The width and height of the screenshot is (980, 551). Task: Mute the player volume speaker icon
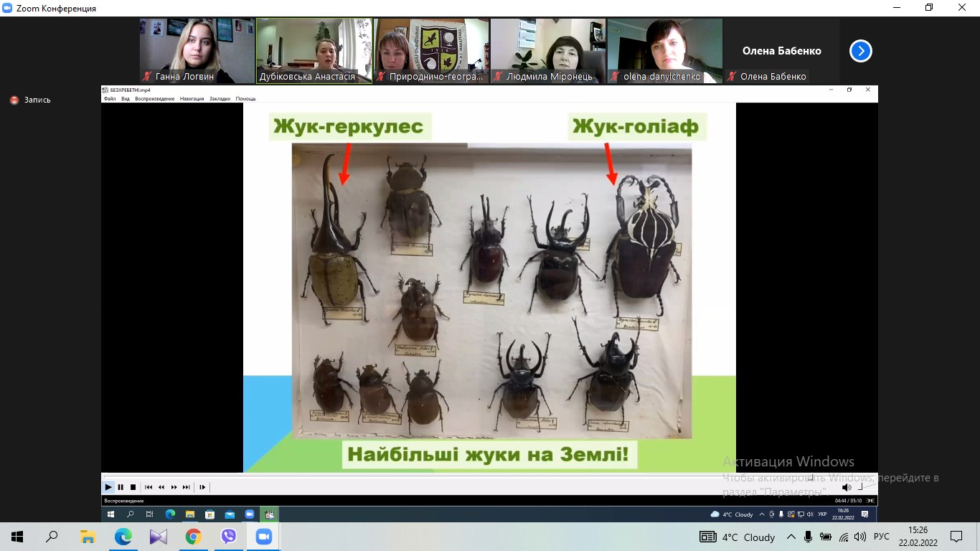pos(846,487)
